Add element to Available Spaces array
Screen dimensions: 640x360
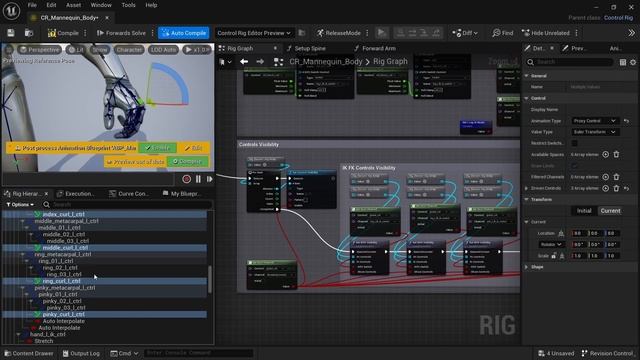click(x=606, y=154)
